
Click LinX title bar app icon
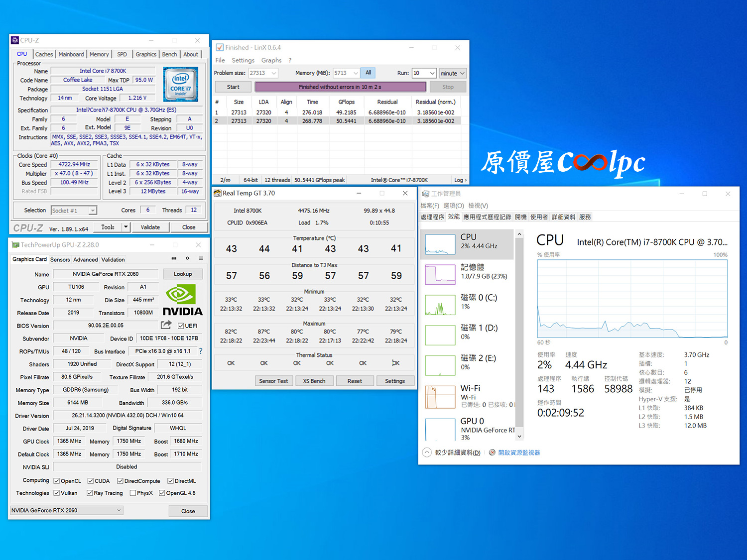coord(220,47)
